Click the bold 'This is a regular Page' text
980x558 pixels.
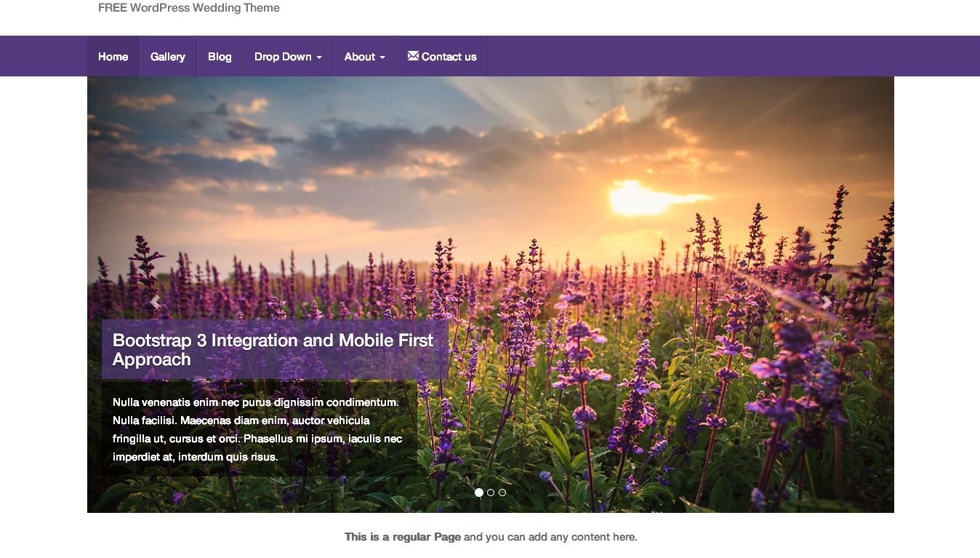[402, 537]
